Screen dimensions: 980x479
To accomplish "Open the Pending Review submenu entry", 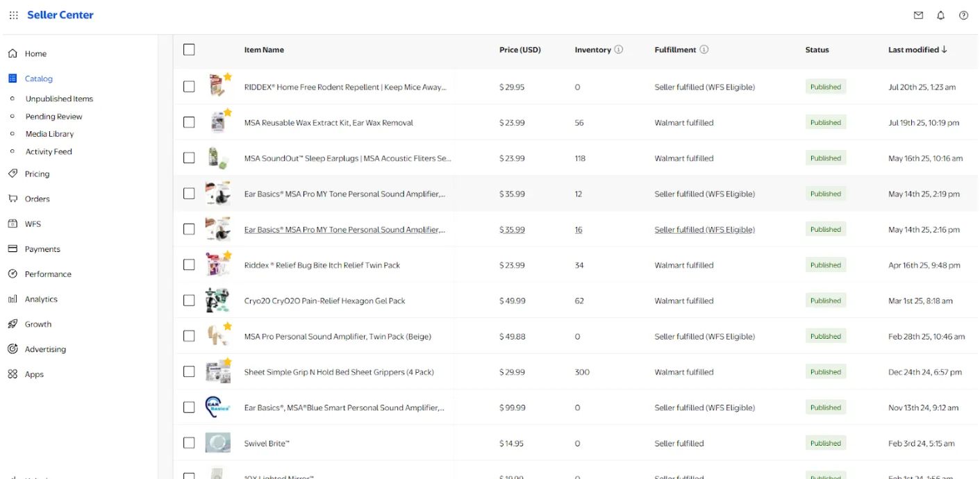I will tap(53, 117).
